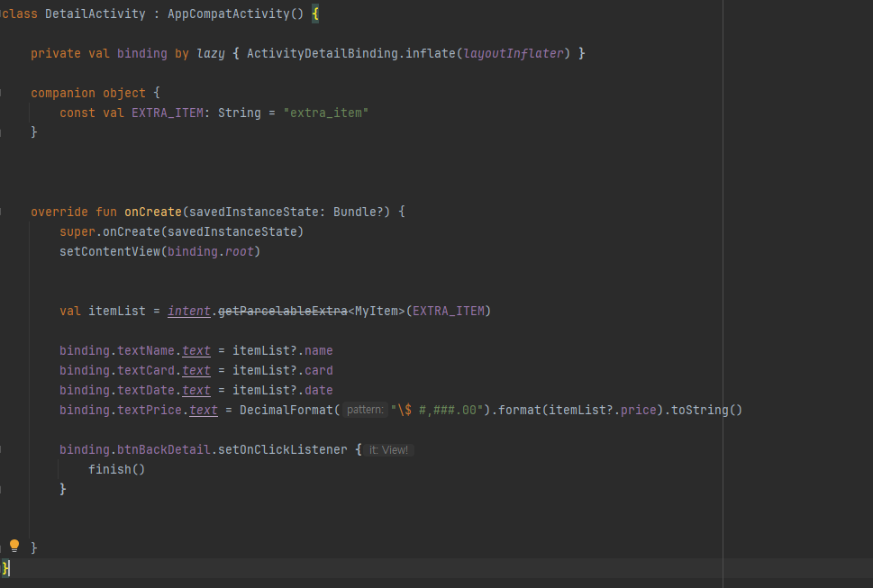Click the setContentView call
Screen dimensions: 873x588
click(110, 251)
